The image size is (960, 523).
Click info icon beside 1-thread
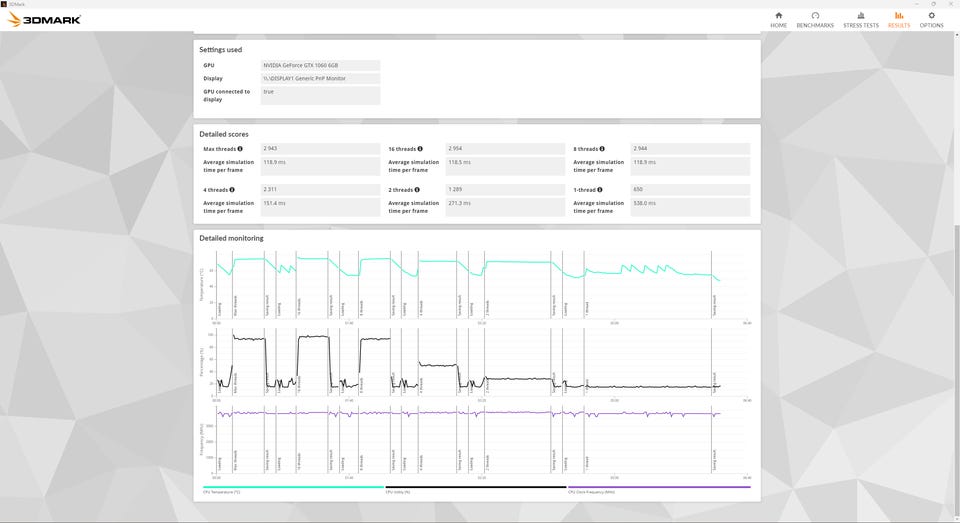pyautogui.click(x=599, y=190)
